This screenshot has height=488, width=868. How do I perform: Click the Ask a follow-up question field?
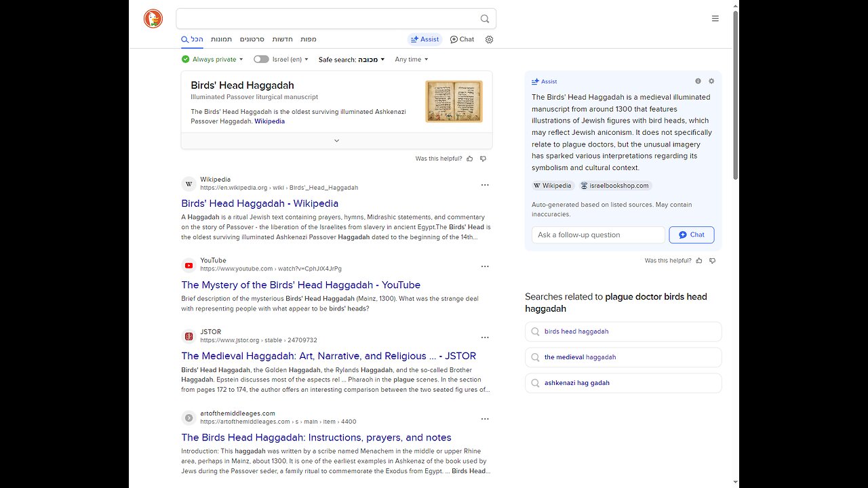pyautogui.click(x=597, y=235)
